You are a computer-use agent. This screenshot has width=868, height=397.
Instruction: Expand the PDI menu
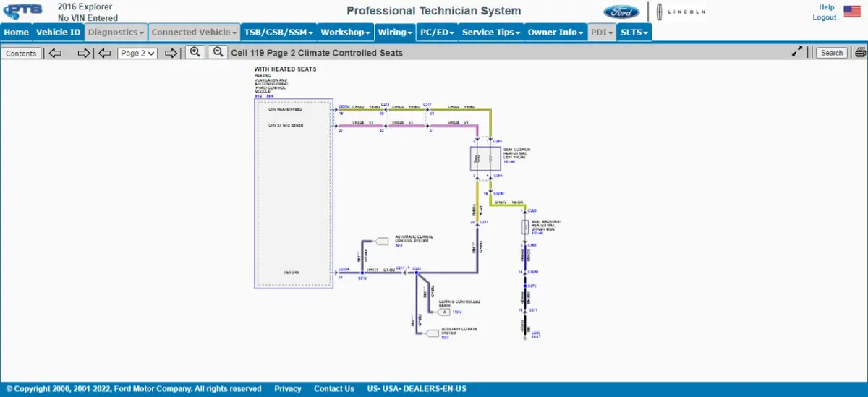[x=602, y=32]
